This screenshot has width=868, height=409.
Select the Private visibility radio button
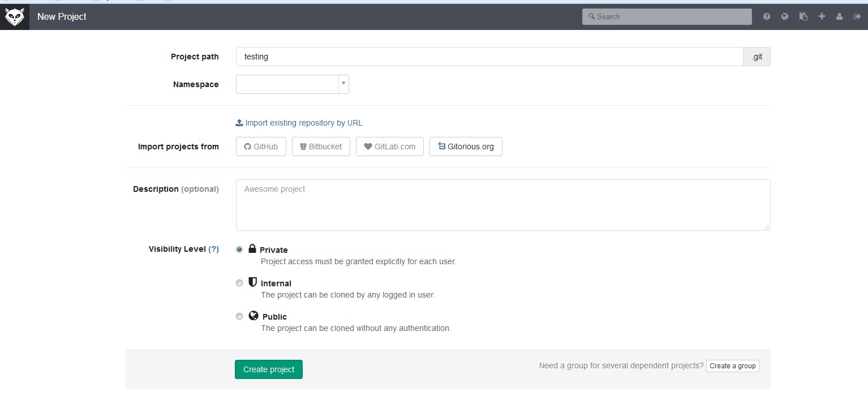pos(239,249)
